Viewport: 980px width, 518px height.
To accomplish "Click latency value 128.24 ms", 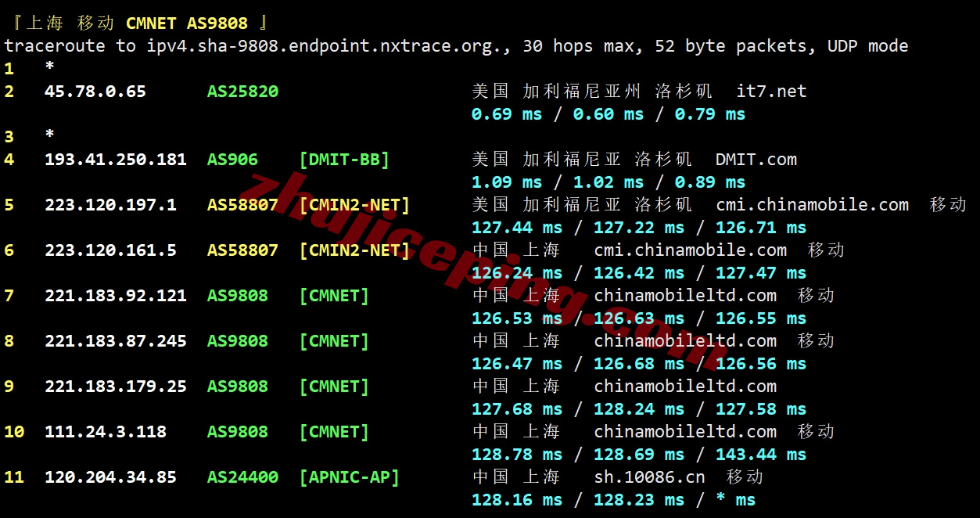I will pyautogui.click(x=639, y=409).
